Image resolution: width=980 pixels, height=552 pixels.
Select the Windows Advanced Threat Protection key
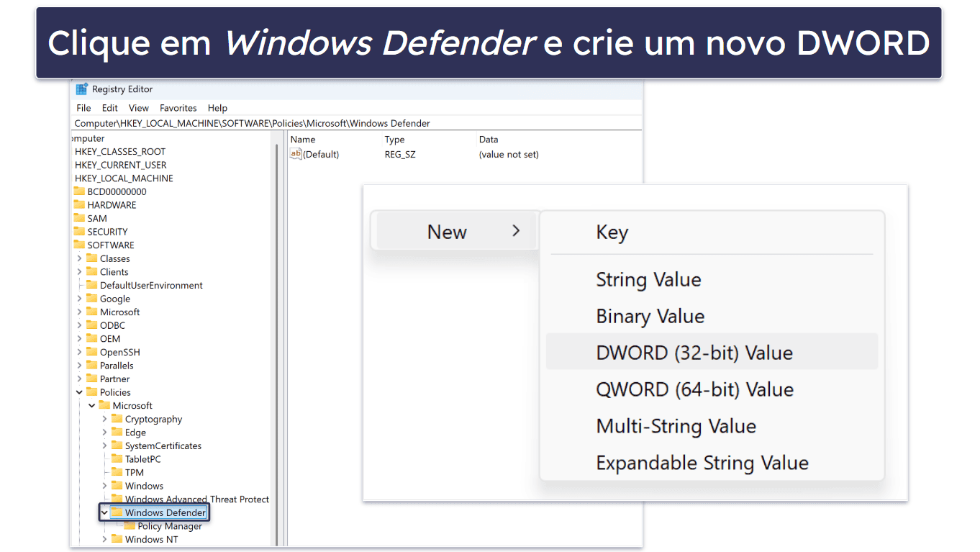[197, 499]
